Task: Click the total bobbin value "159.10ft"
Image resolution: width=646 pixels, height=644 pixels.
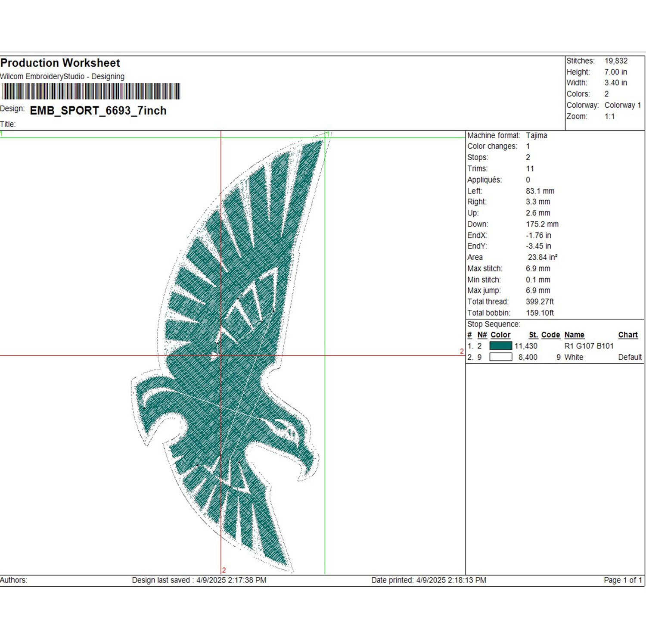Action: 540,313
